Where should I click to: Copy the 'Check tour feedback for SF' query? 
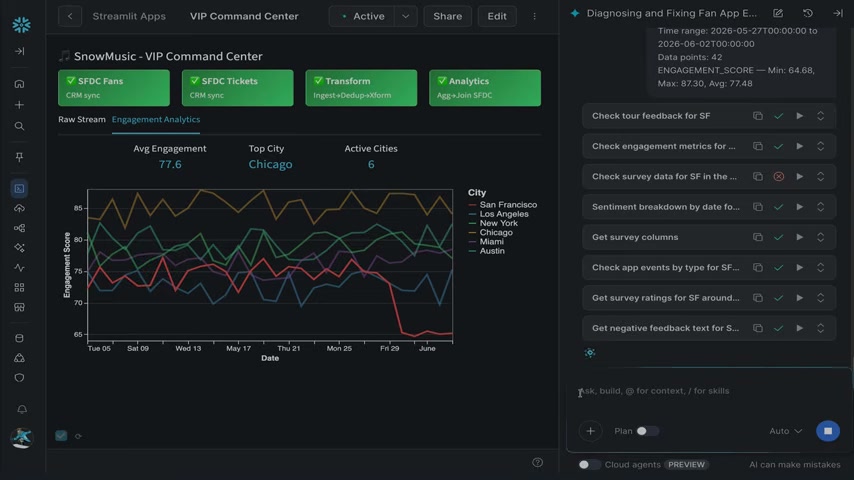[x=758, y=116]
